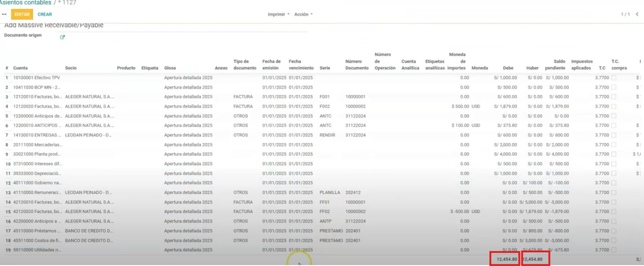
Task: Enable T.C. compra checkbox on row 13
Action: coord(613,193)
